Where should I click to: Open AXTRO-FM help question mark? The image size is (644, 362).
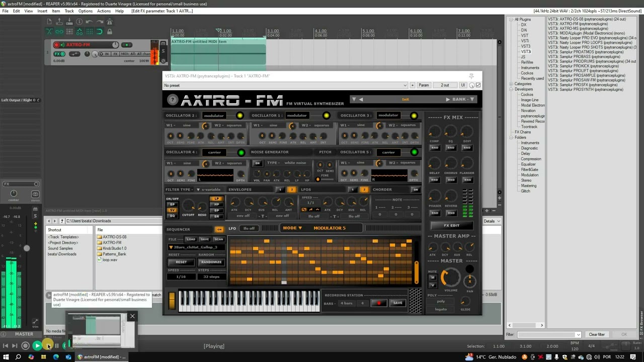pyautogui.click(x=173, y=100)
